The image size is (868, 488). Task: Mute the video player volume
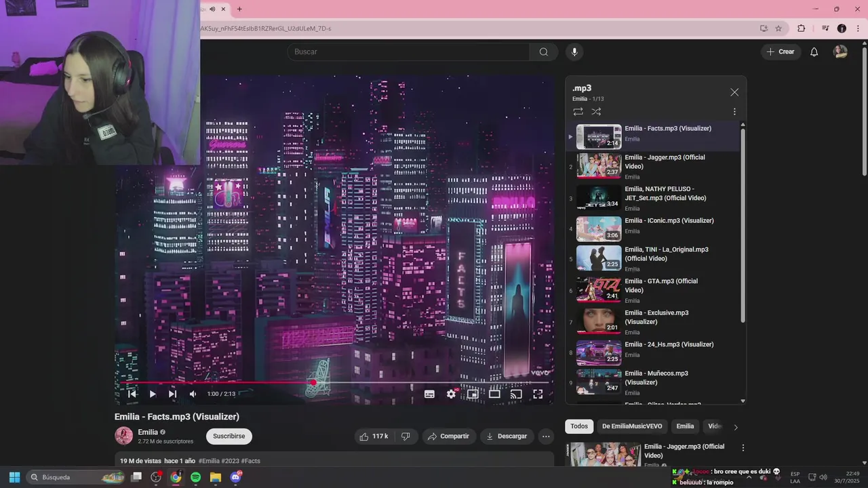pos(193,394)
